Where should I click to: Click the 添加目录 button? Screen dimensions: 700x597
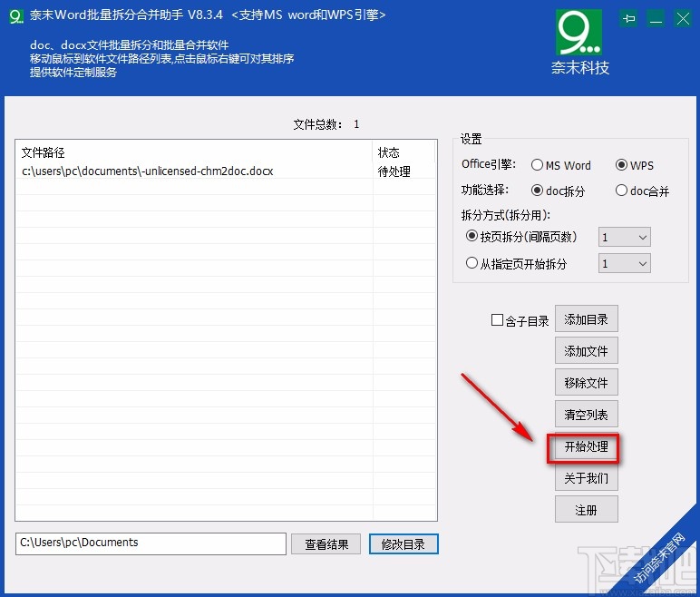coord(586,319)
